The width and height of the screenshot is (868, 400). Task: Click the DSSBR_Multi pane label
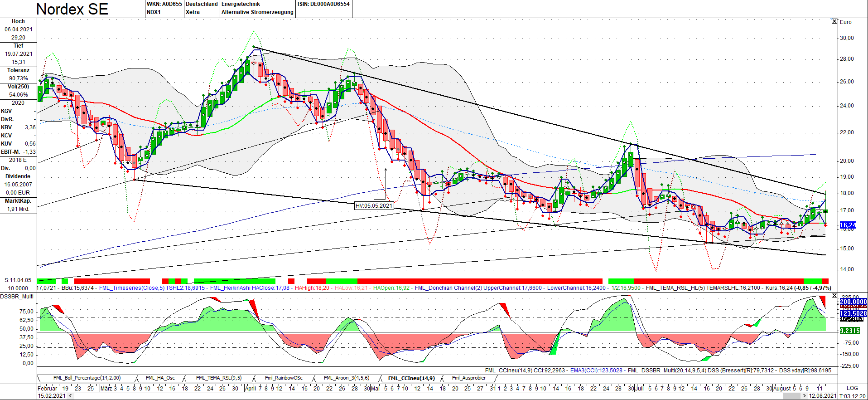17,297
